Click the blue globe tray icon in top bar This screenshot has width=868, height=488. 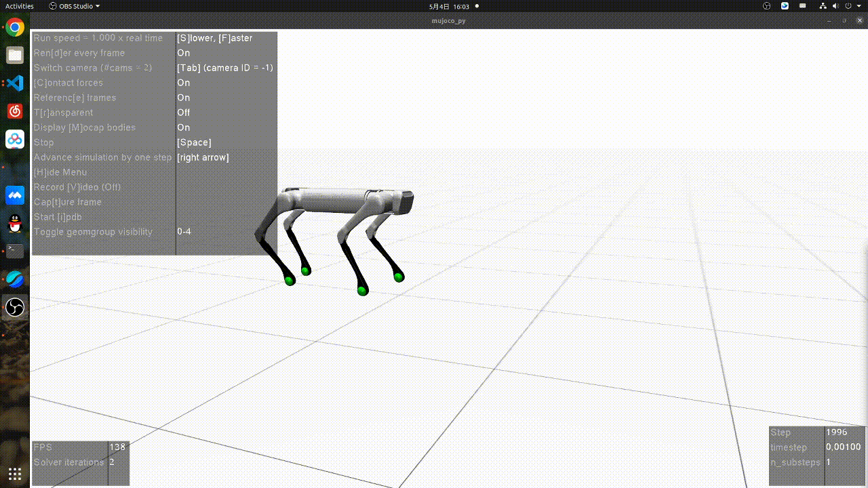coord(785,6)
